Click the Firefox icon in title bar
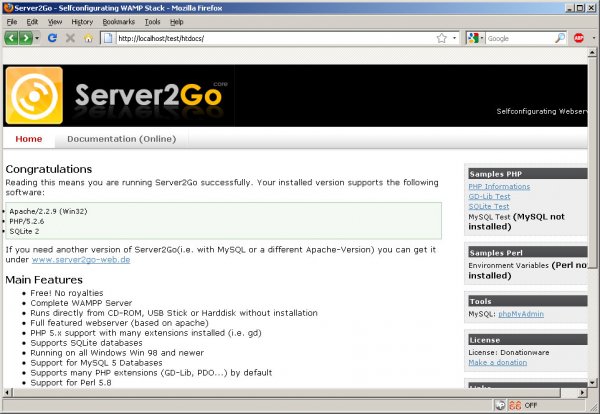Screen dimensions: 600x414 8,8
